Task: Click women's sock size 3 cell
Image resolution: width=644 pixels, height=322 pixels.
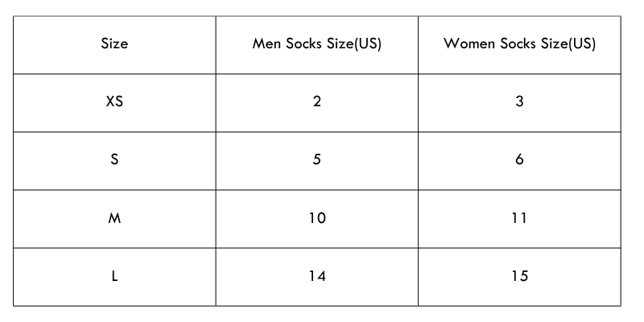Action: pyautogui.click(x=519, y=101)
